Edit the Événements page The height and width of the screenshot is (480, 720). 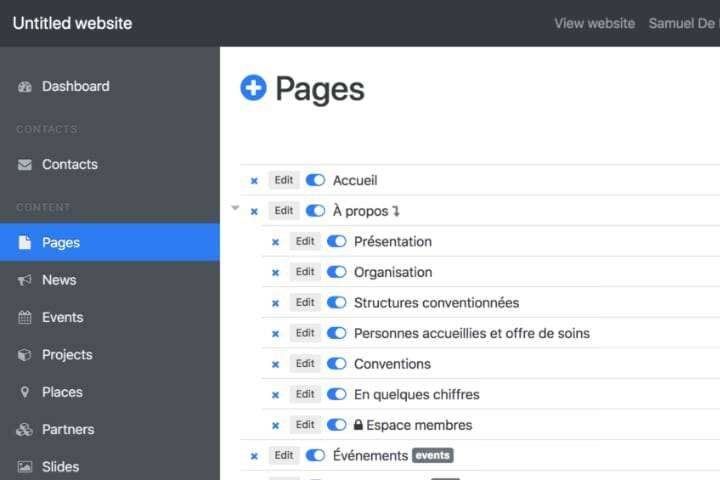point(284,455)
